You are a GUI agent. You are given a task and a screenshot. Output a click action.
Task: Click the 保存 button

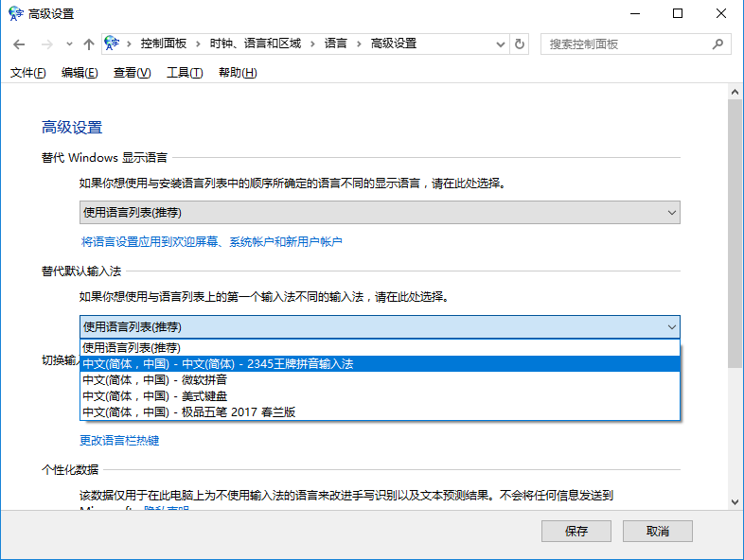tap(576, 531)
